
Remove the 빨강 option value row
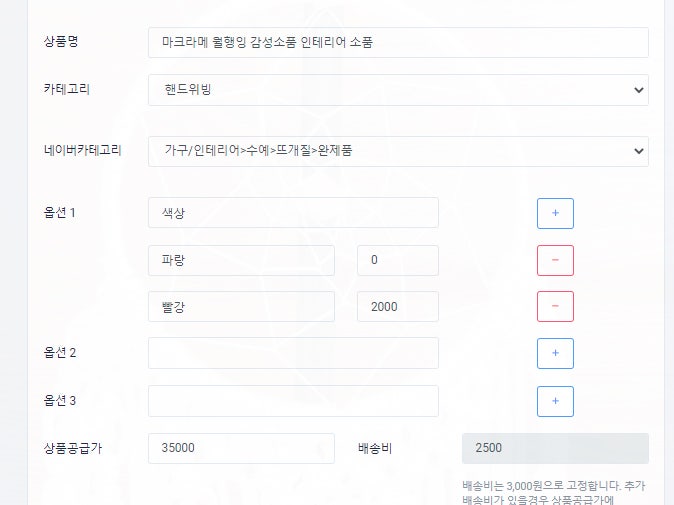pos(555,306)
